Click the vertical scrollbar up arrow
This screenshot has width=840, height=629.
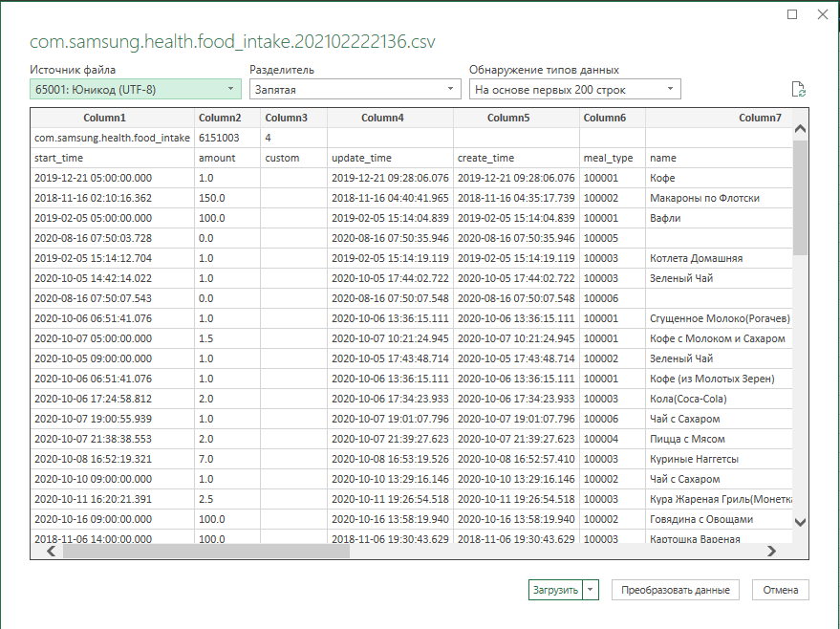pyautogui.click(x=801, y=129)
